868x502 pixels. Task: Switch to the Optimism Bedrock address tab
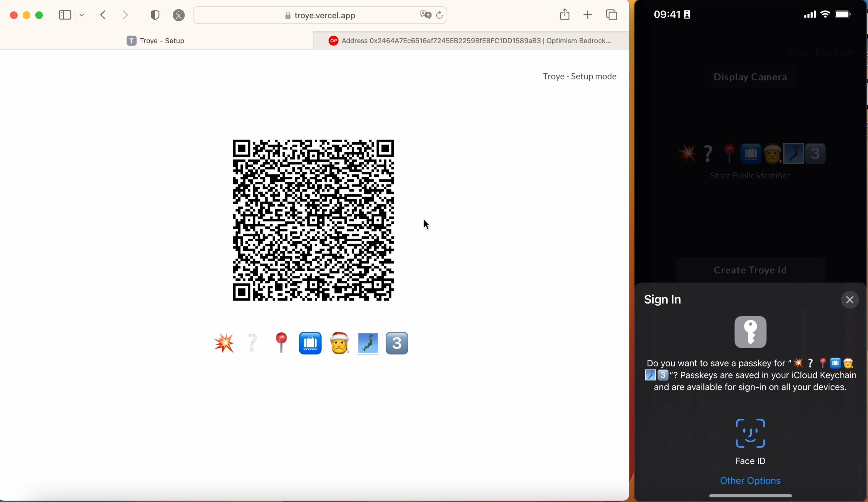[x=471, y=41]
